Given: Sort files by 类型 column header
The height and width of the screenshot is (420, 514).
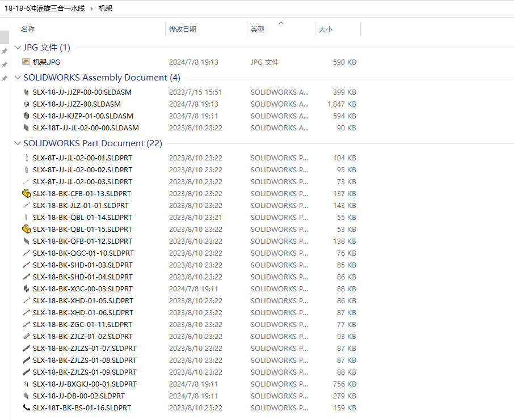Looking at the screenshot, I should tap(258, 29).
